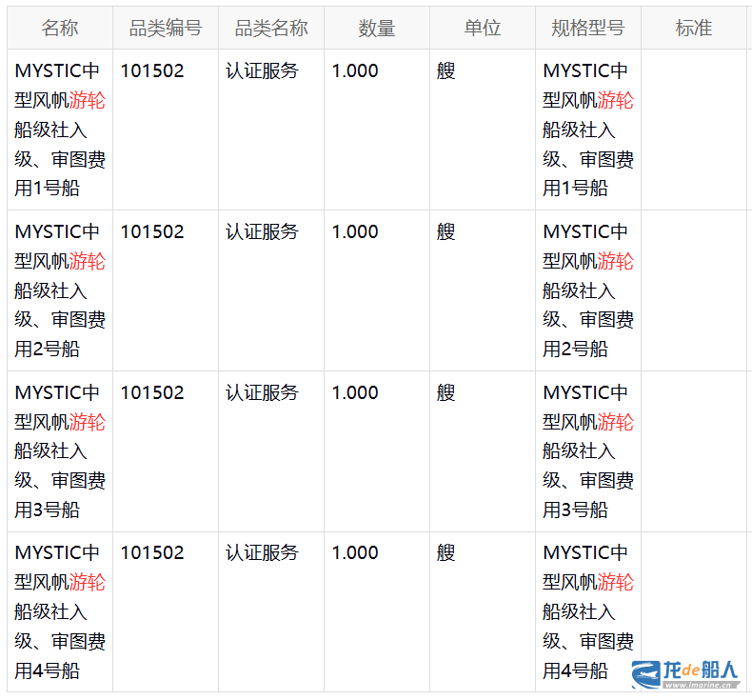
Task: Click the 名称 column header
Action: coord(60,29)
